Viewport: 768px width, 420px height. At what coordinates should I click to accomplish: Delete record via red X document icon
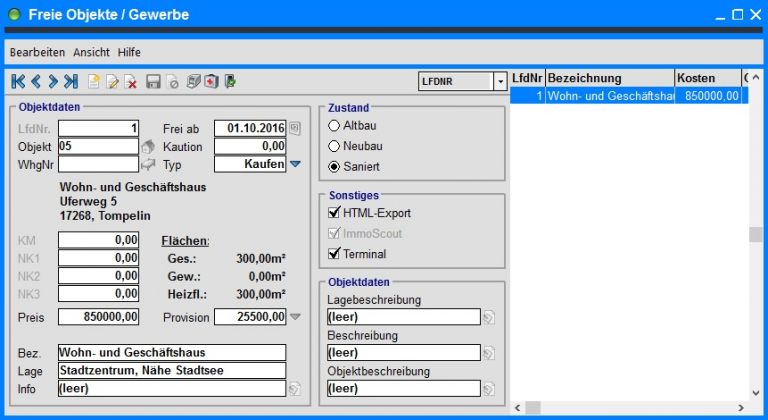click(130, 81)
